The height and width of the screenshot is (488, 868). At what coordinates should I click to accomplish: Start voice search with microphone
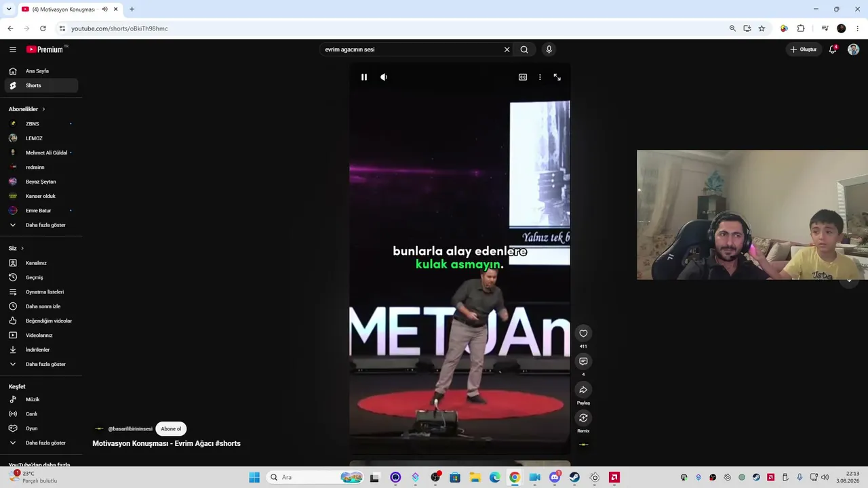coord(549,49)
